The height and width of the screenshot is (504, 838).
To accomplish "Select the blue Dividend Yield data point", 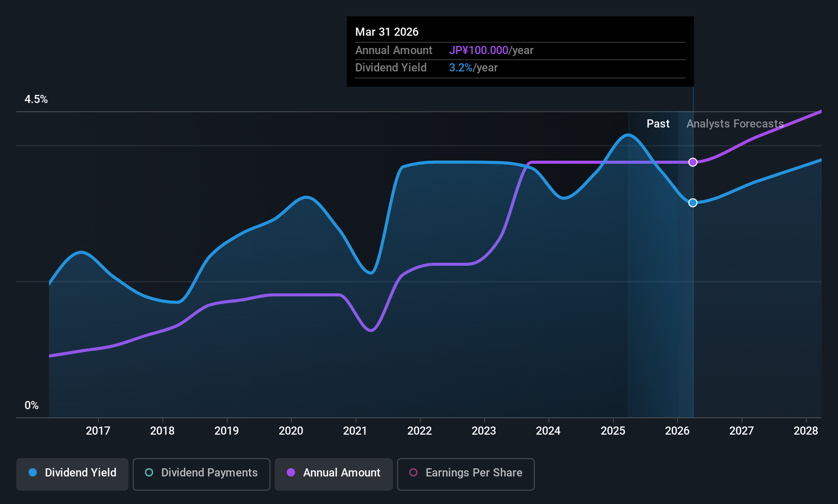I will (693, 203).
